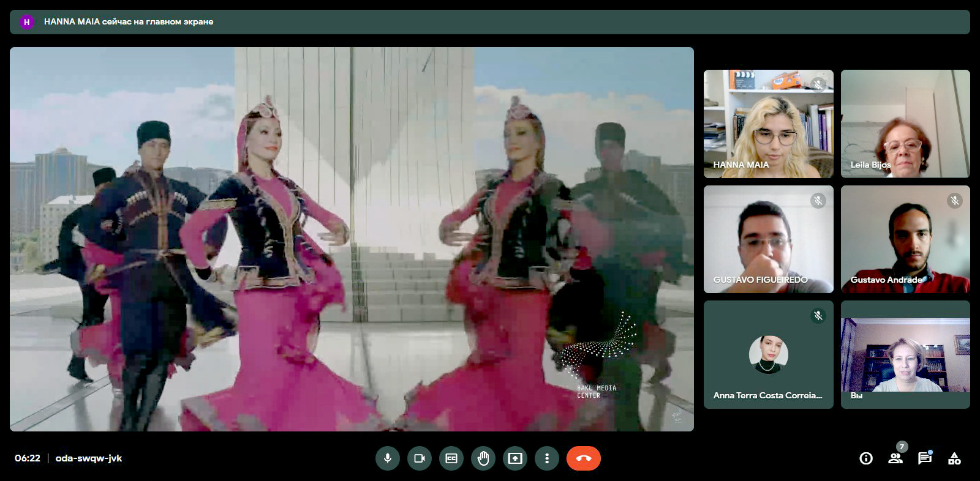The image size is (980, 481).
Task: Open the chat panel
Action: pos(925,458)
